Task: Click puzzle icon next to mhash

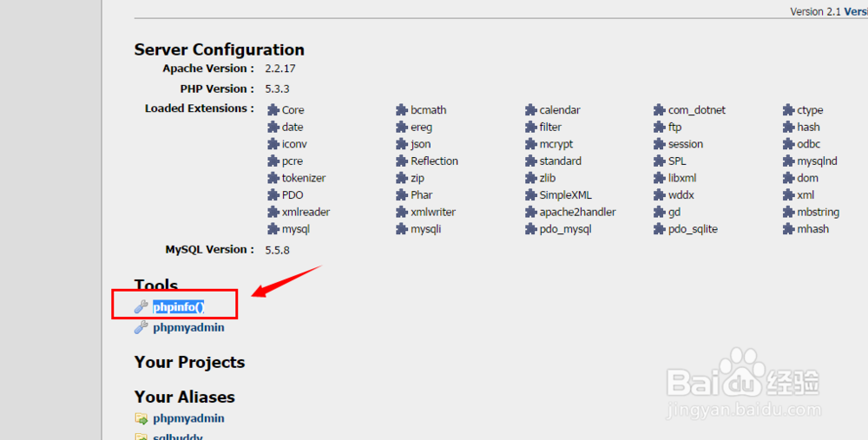Action: pyautogui.click(x=788, y=229)
